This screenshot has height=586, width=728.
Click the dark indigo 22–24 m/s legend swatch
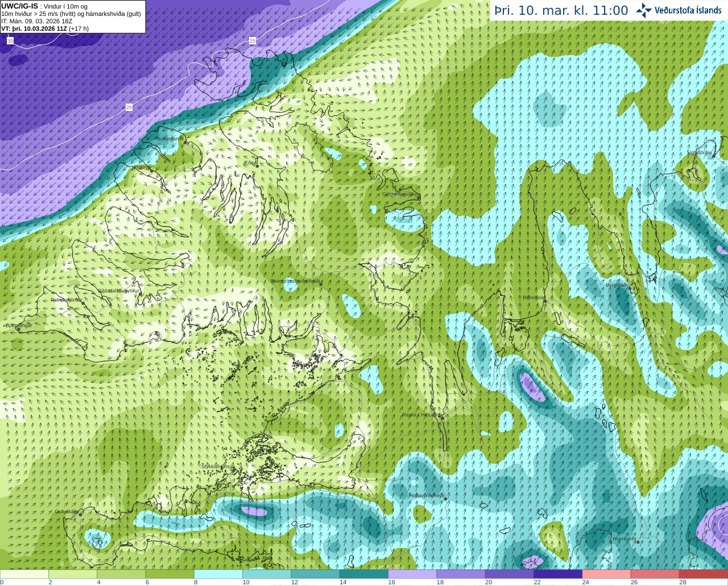coord(558,574)
